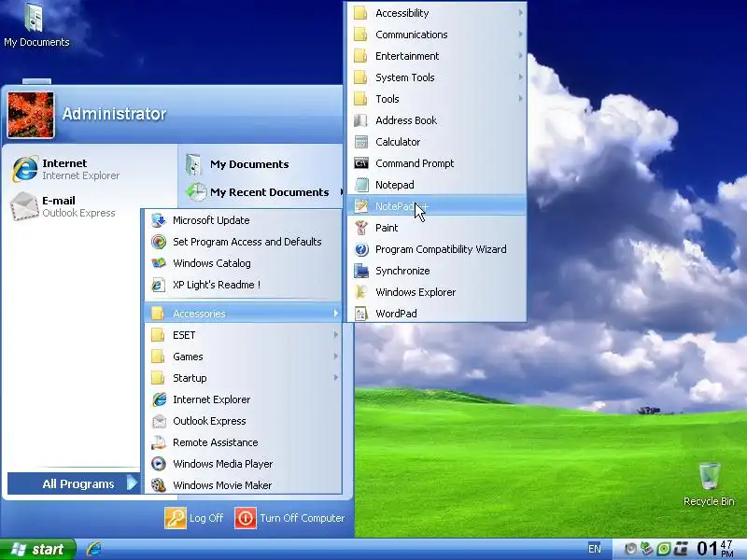The height and width of the screenshot is (560, 747).
Task: Click the Remote Assistance icon
Action: (158, 442)
